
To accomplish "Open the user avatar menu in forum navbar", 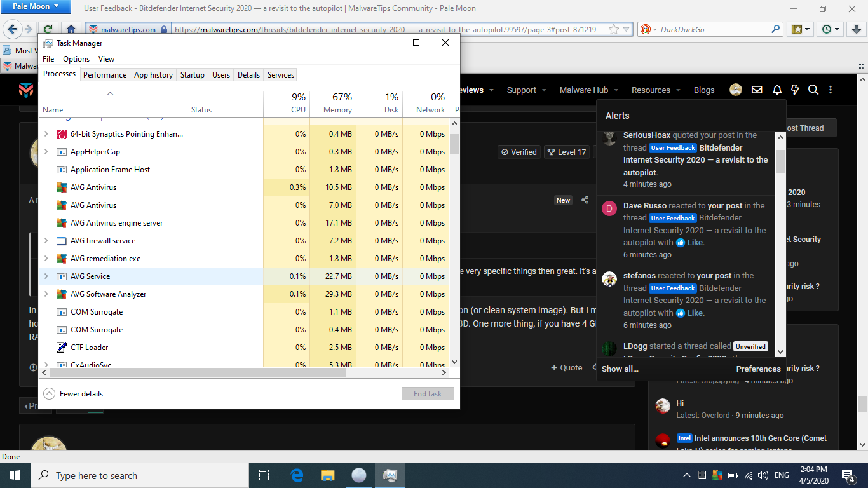I will click(736, 90).
